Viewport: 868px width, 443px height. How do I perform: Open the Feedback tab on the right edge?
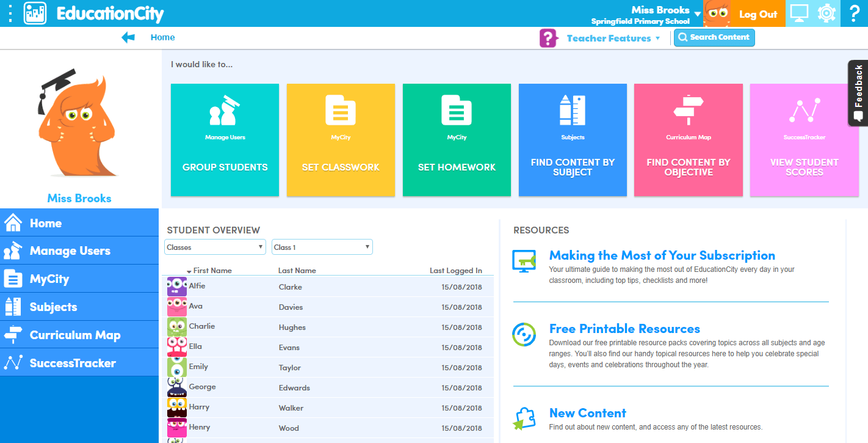click(858, 93)
